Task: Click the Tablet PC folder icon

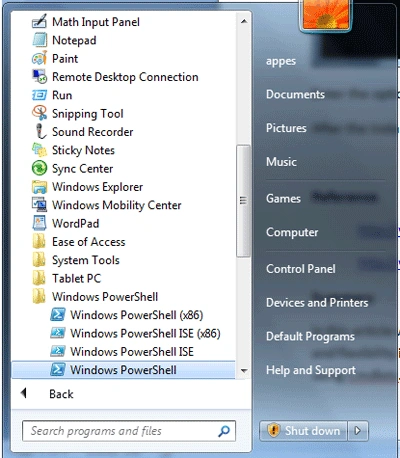Action: 39,278
